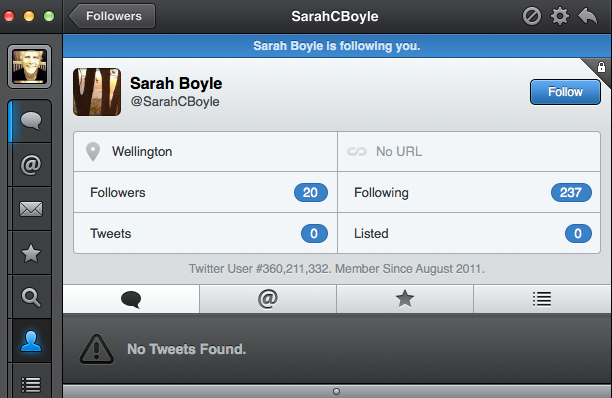Open the Following count row
This screenshot has width=612, height=398.
coord(469,192)
